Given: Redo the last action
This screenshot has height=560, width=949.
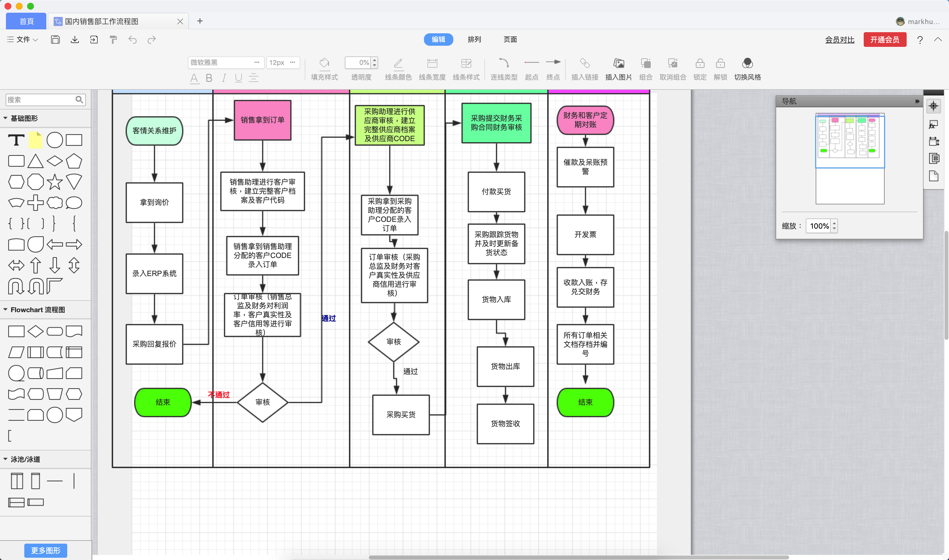Looking at the screenshot, I should [152, 40].
